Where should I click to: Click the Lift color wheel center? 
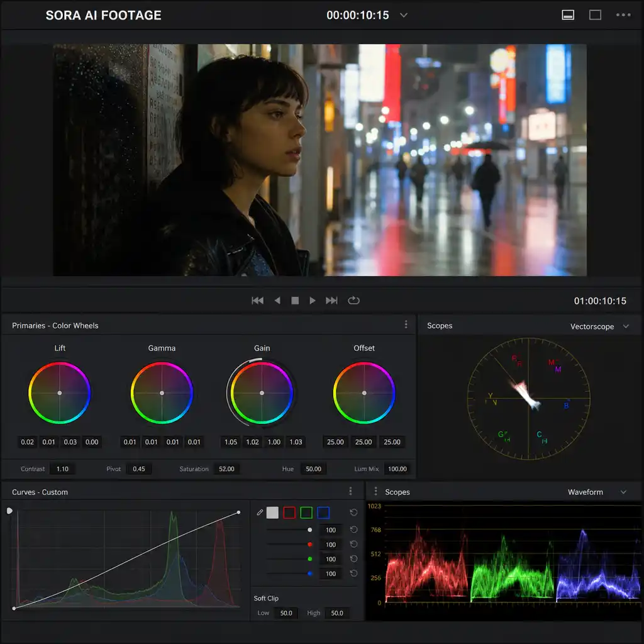[60, 393]
